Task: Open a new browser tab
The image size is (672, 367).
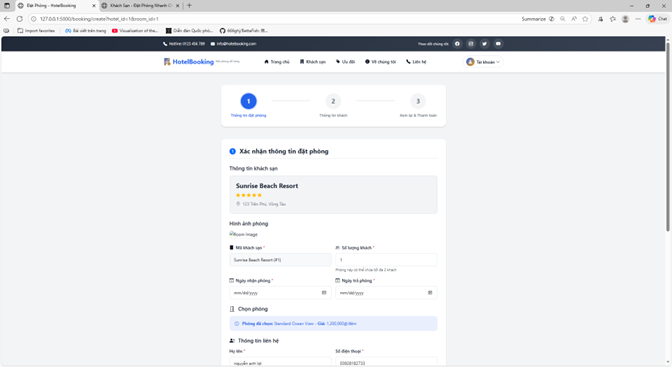Action: pyautogui.click(x=189, y=6)
